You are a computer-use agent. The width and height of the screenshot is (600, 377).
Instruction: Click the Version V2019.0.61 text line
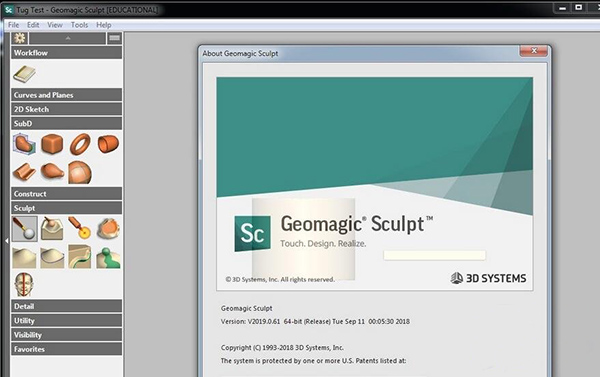click(x=315, y=322)
